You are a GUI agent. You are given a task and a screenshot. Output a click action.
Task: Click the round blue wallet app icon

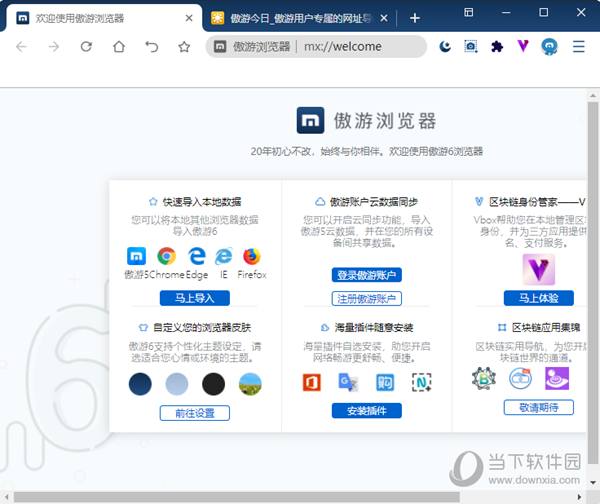(520, 378)
